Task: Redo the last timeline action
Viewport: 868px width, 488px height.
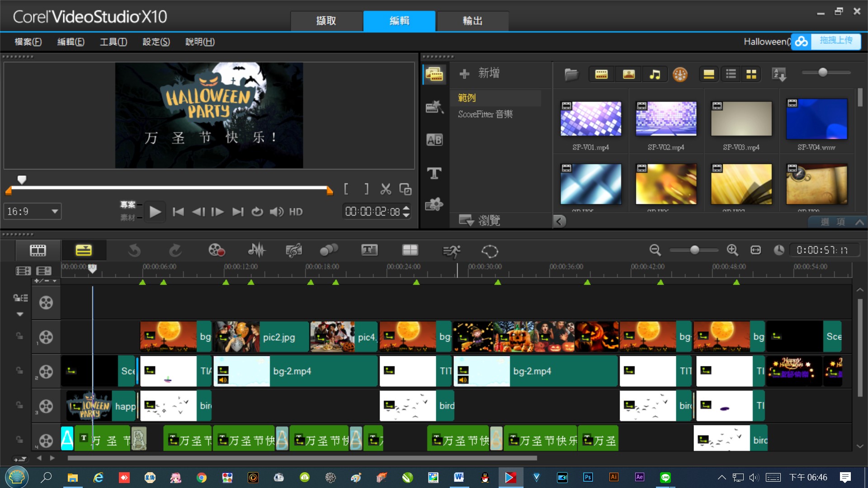Action: click(175, 250)
